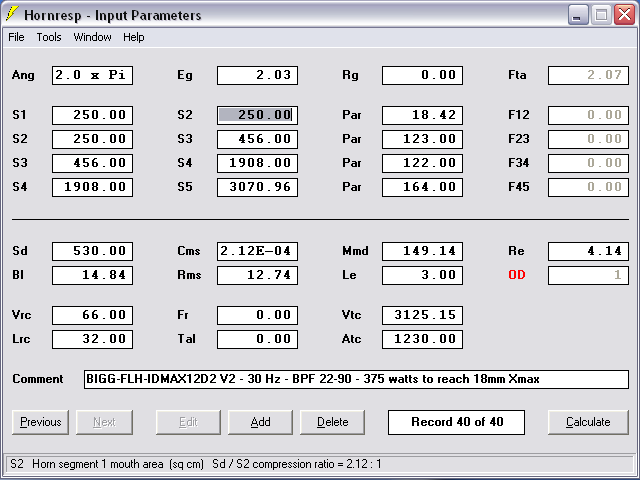
Task: Click the Par field with value 164.00
Action: (x=422, y=187)
